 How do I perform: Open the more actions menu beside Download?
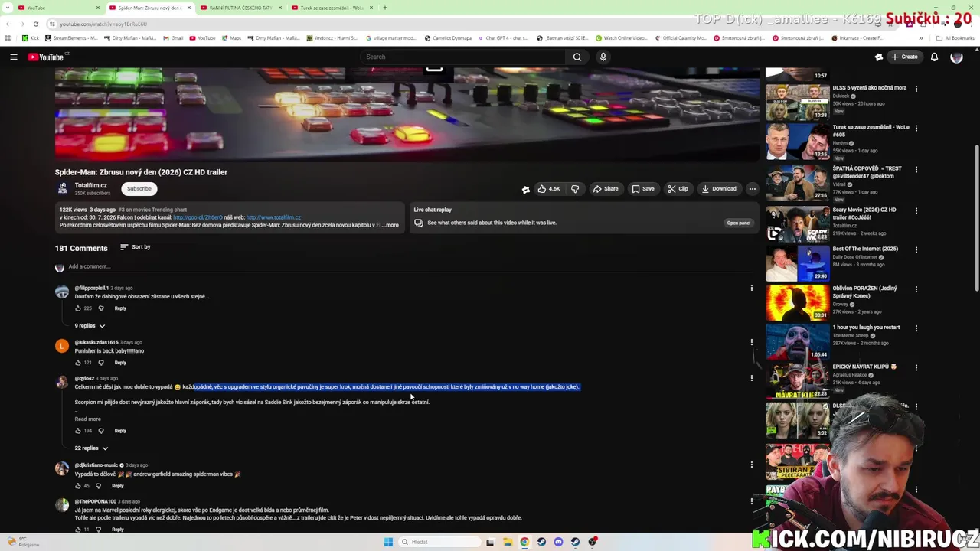click(x=752, y=189)
